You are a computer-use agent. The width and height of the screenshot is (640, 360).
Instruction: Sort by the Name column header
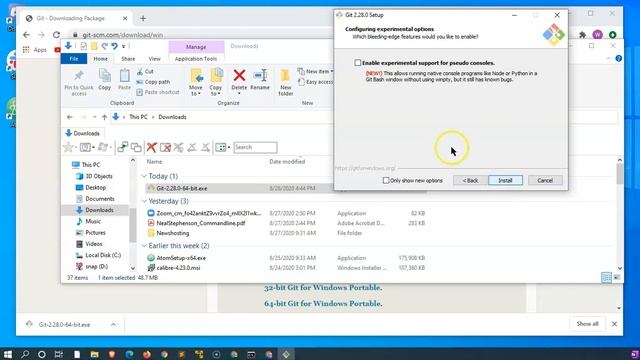154,162
